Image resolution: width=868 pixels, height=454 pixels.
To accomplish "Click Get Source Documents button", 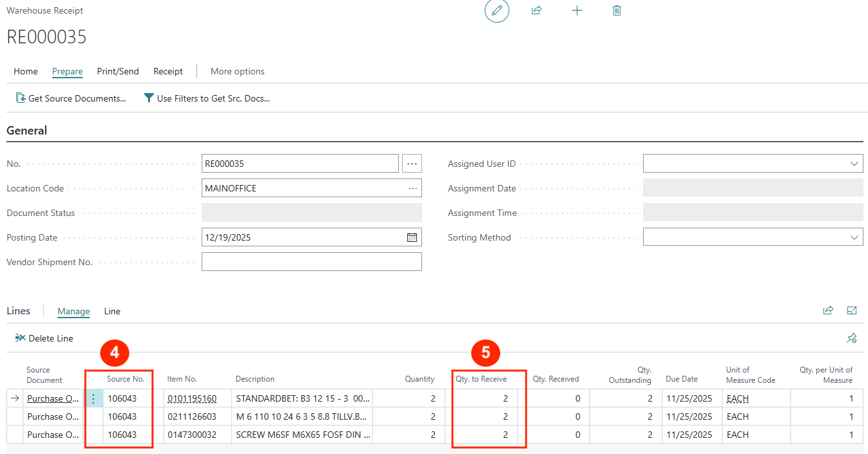I will pos(71,98).
